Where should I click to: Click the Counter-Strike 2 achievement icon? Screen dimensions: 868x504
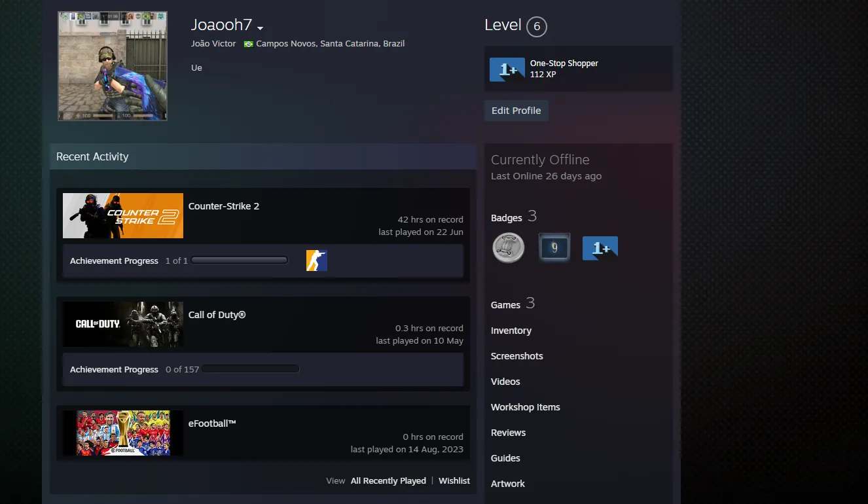coord(317,261)
